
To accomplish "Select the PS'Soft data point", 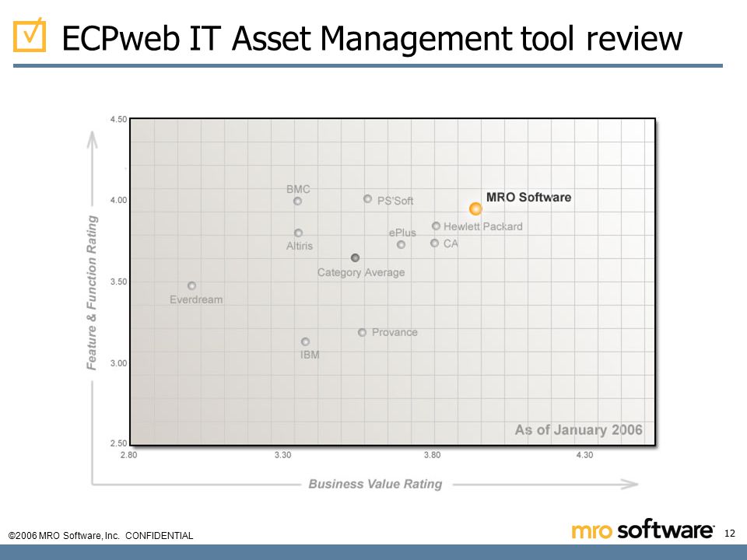I will tap(367, 198).
